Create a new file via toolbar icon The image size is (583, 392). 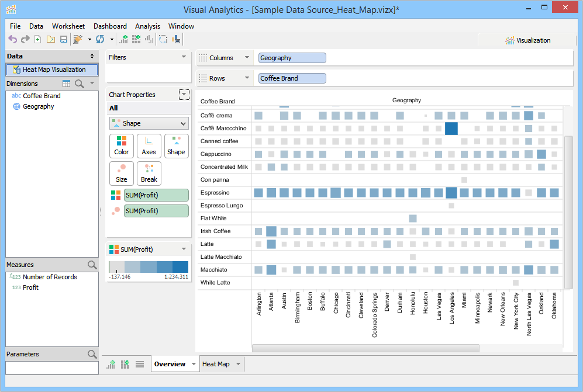[x=37, y=39]
